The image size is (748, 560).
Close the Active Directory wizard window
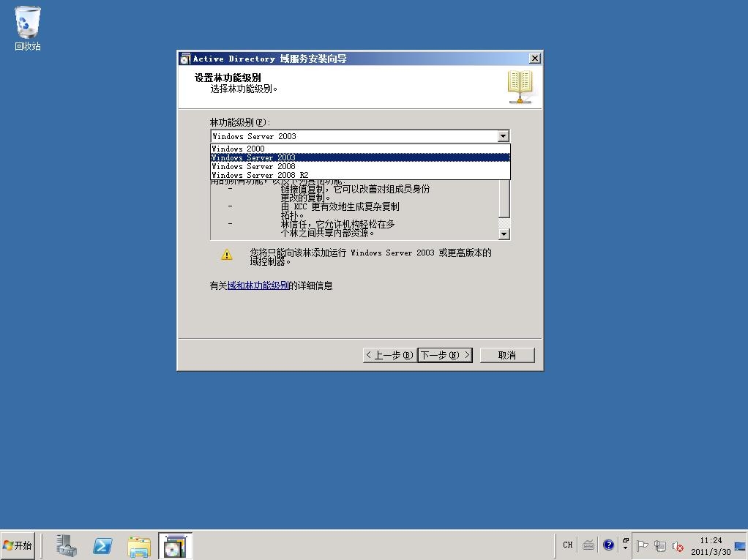(x=535, y=58)
